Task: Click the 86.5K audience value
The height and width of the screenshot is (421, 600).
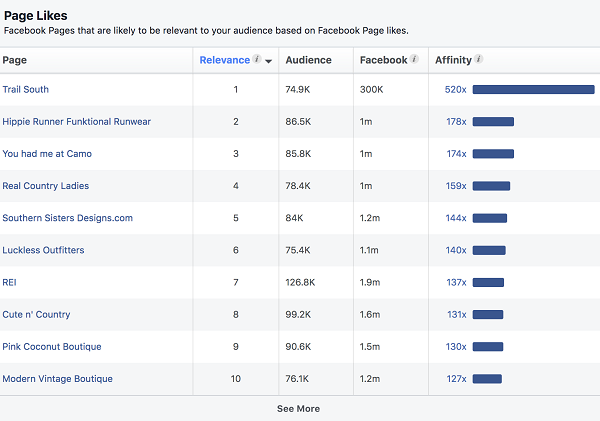Action: click(298, 122)
